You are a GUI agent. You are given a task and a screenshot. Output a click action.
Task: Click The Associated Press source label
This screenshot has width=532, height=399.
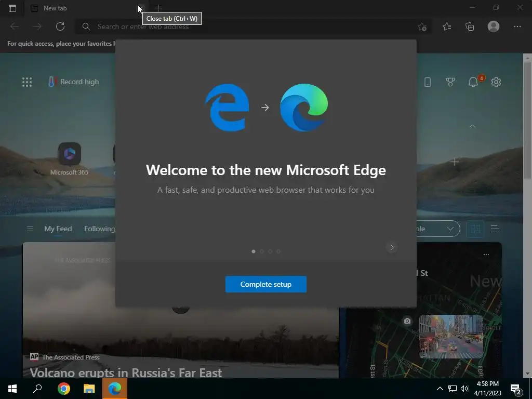(71, 357)
